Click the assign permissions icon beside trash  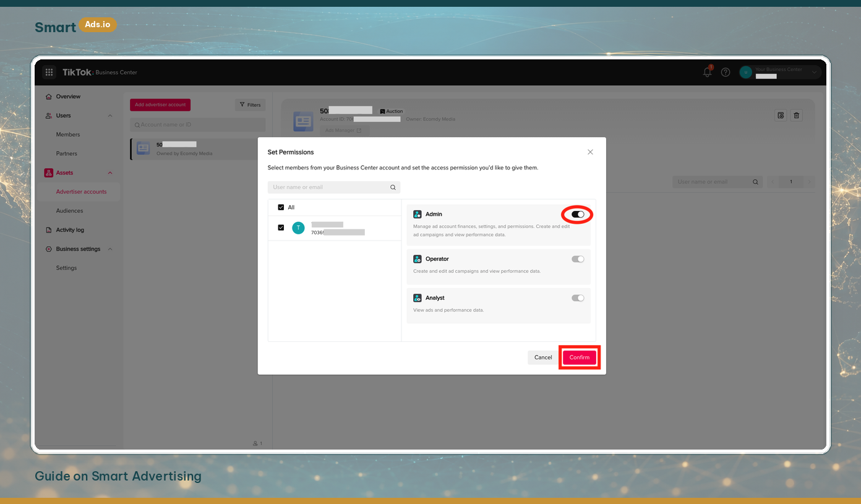click(781, 115)
